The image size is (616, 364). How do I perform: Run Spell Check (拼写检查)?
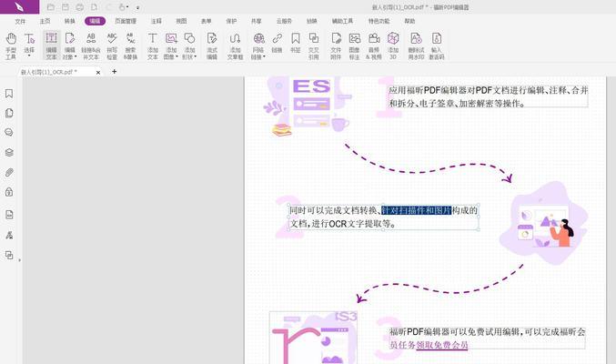112,45
